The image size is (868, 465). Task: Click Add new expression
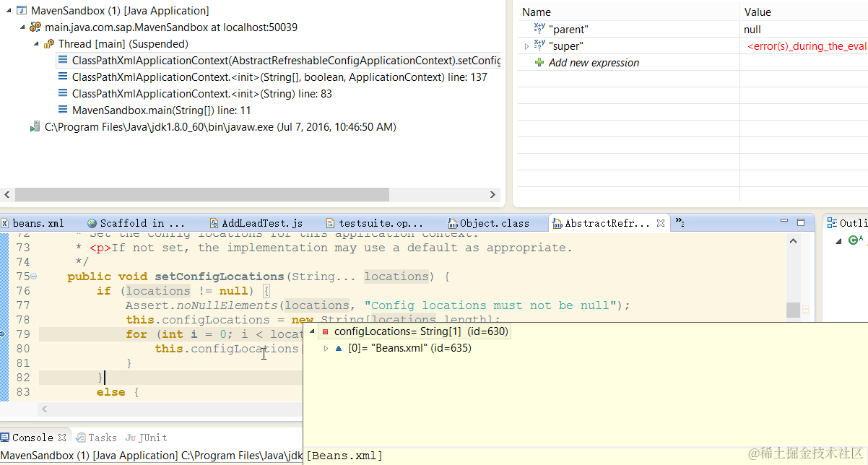[594, 63]
